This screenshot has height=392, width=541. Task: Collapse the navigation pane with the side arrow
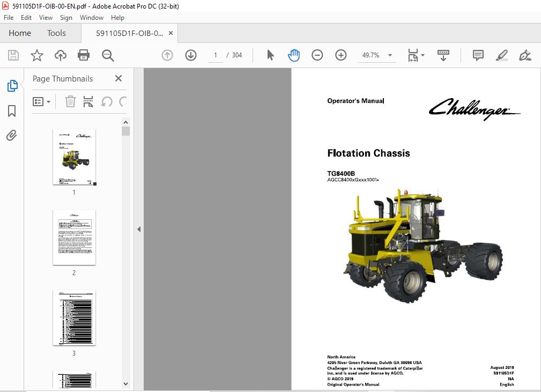[139, 229]
